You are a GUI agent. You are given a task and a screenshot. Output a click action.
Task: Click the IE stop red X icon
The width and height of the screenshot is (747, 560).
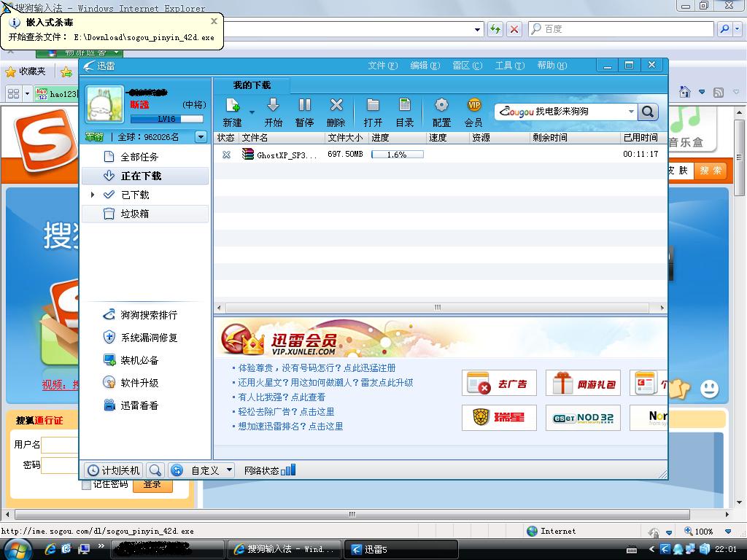pos(514,29)
